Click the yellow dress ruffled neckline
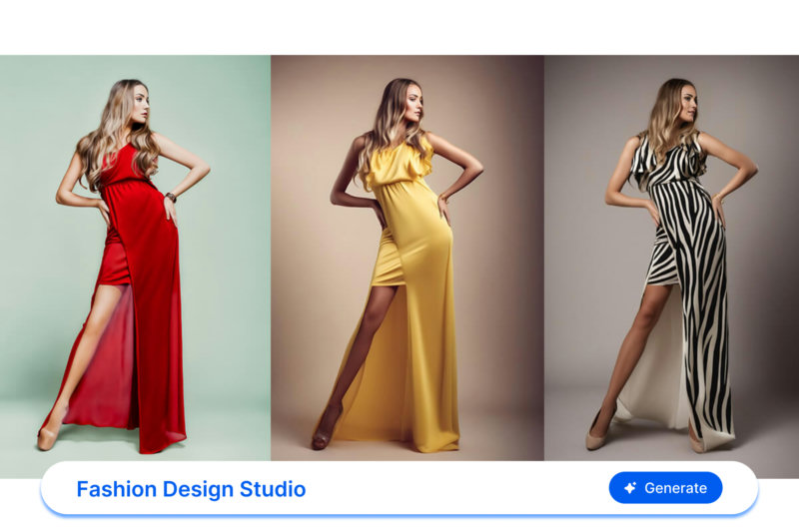This screenshot has height=532, width=799. (399, 163)
